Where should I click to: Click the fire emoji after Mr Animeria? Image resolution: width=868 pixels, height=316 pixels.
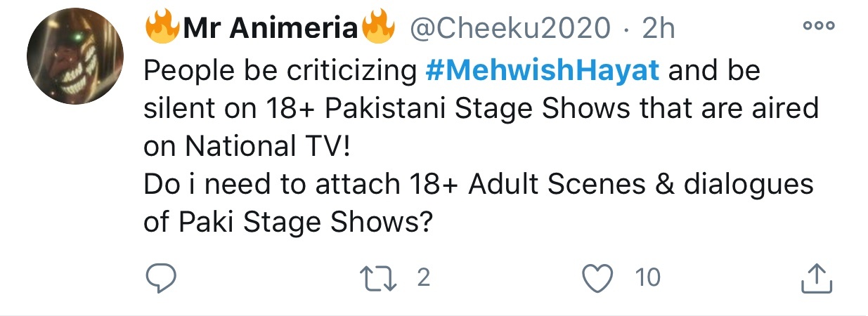coord(377,28)
